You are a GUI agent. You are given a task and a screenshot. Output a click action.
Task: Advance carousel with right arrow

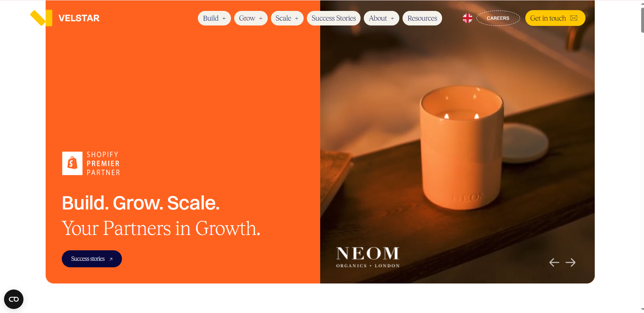(x=571, y=262)
